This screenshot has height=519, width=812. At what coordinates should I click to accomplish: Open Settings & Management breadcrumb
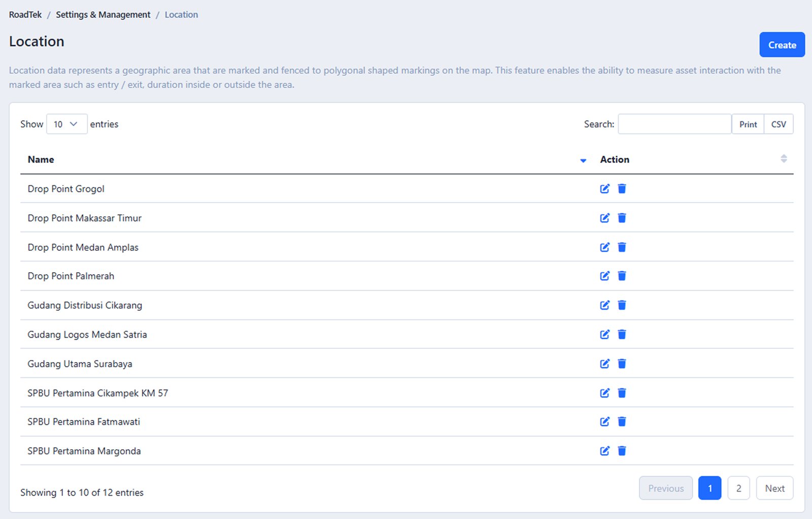(103, 15)
